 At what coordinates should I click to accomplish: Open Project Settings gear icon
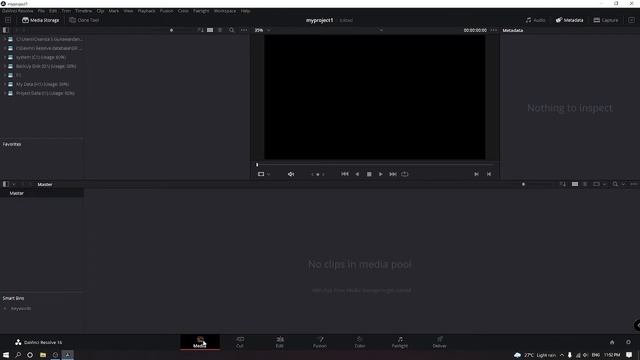point(629,342)
